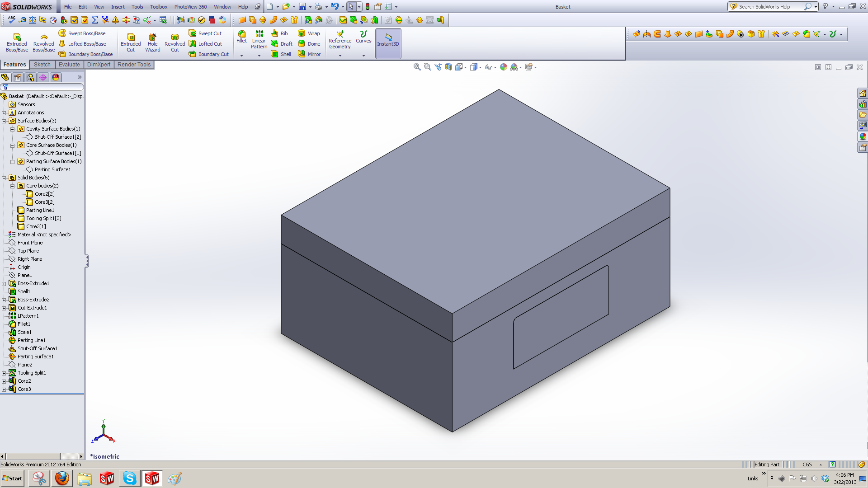
Task: Open the Reference Geometry dropdown arrow
Action: coord(340,56)
